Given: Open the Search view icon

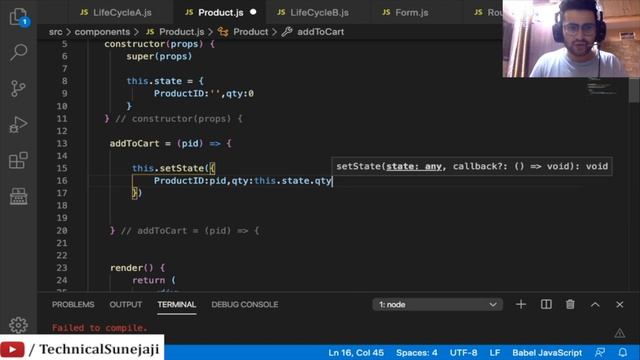Looking at the screenshot, I should pyautogui.click(x=18, y=52).
